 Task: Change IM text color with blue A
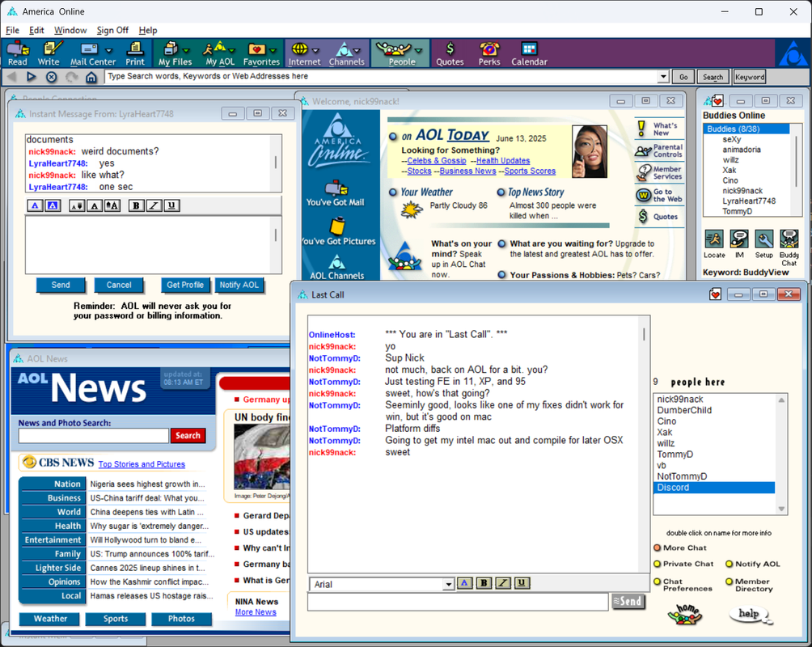[x=35, y=205]
